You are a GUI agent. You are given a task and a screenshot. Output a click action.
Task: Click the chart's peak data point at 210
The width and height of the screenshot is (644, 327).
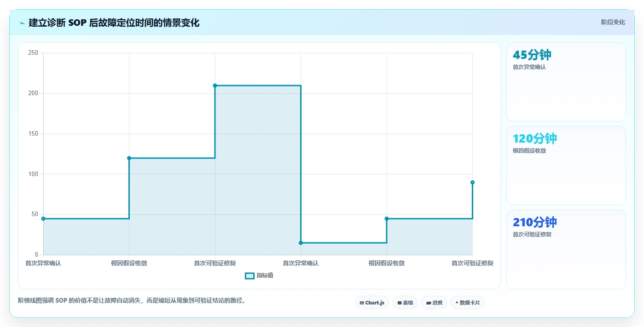click(215, 86)
